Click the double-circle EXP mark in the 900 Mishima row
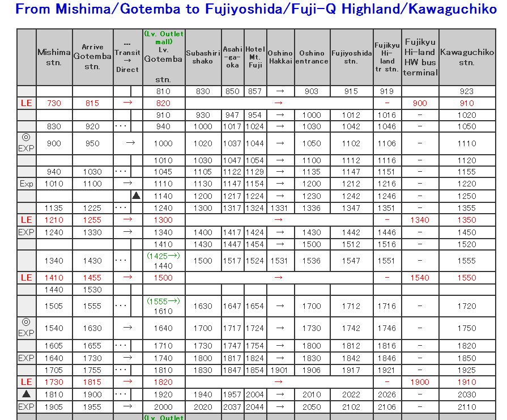507x420 pixels. (x=26, y=143)
